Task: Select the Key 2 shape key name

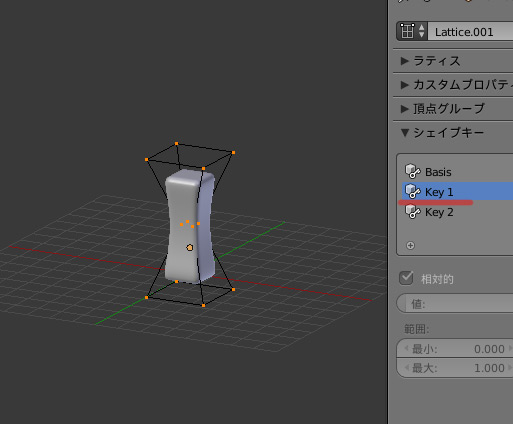Action: 439,212
